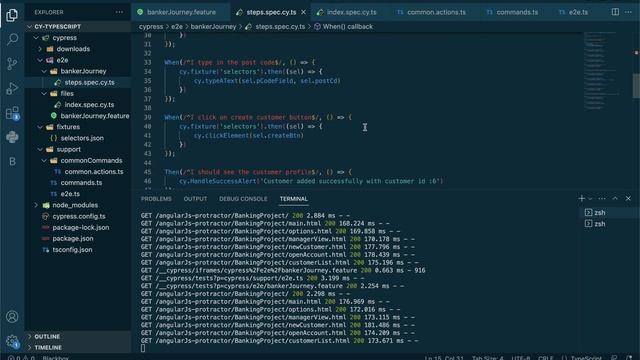Split the editor right
640x360 pixels.
point(615,12)
